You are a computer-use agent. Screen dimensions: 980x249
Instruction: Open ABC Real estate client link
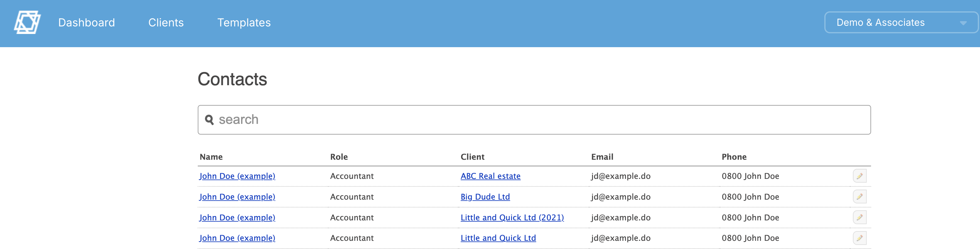pyautogui.click(x=490, y=176)
